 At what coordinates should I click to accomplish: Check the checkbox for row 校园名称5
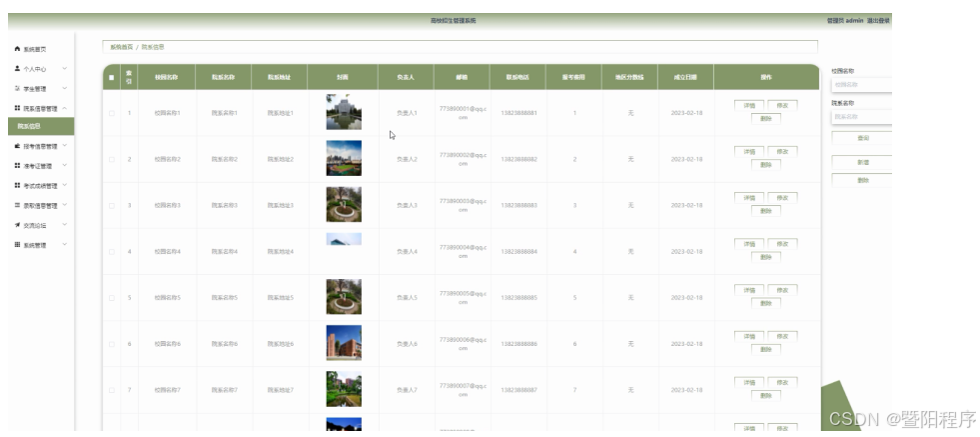click(112, 298)
